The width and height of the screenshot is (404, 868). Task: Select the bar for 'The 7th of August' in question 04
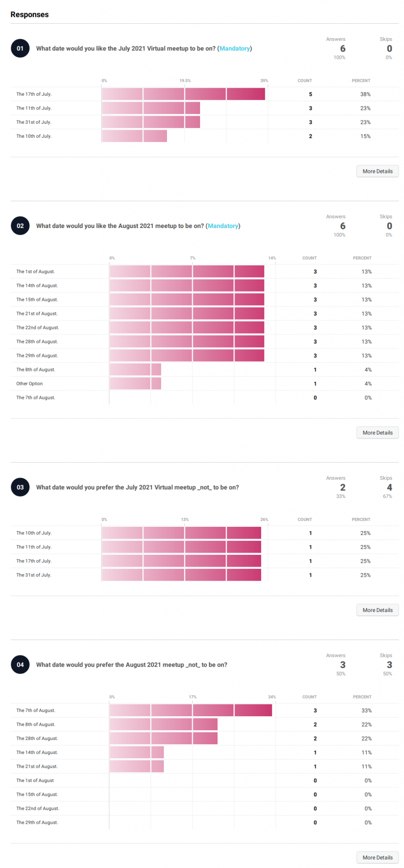tap(191, 710)
